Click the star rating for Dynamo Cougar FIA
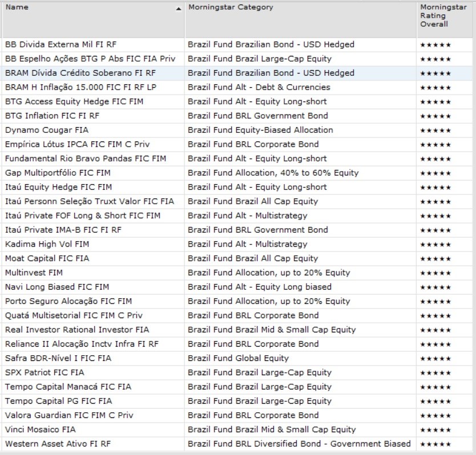This screenshot has height=455, width=476. (435, 130)
